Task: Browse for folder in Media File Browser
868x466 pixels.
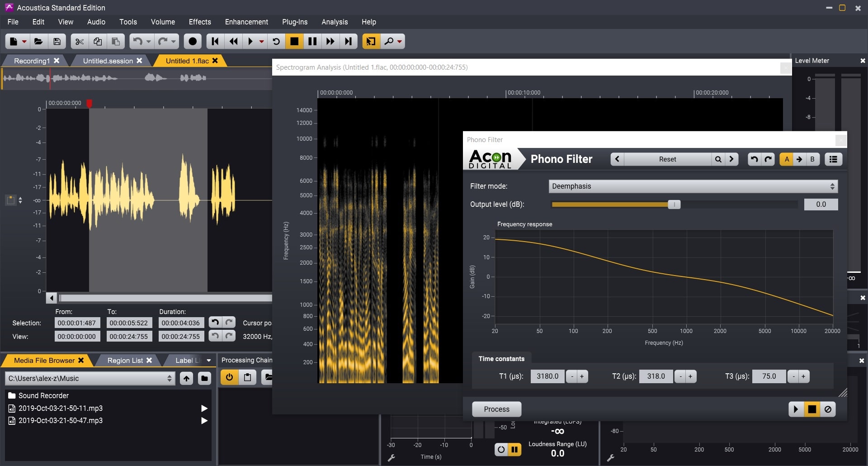Action: click(x=204, y=378)
